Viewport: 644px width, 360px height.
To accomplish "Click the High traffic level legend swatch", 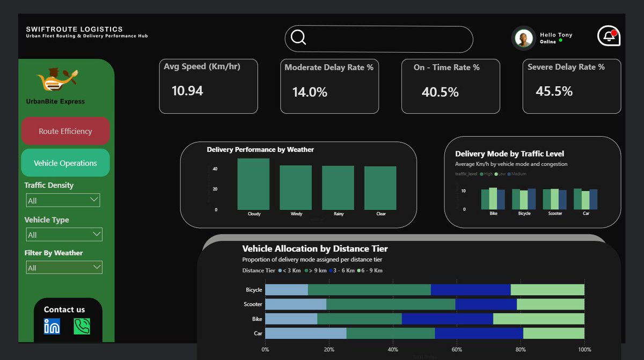I will [482, 174].
